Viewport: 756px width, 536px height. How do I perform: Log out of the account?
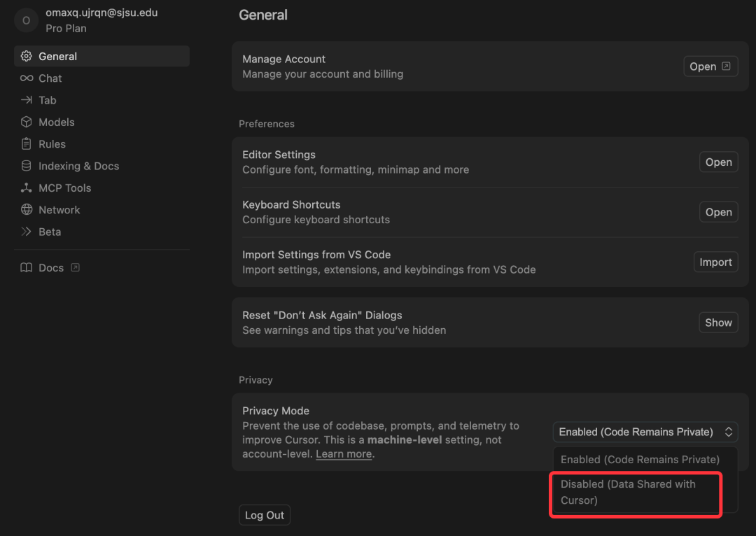pos(265,516)
